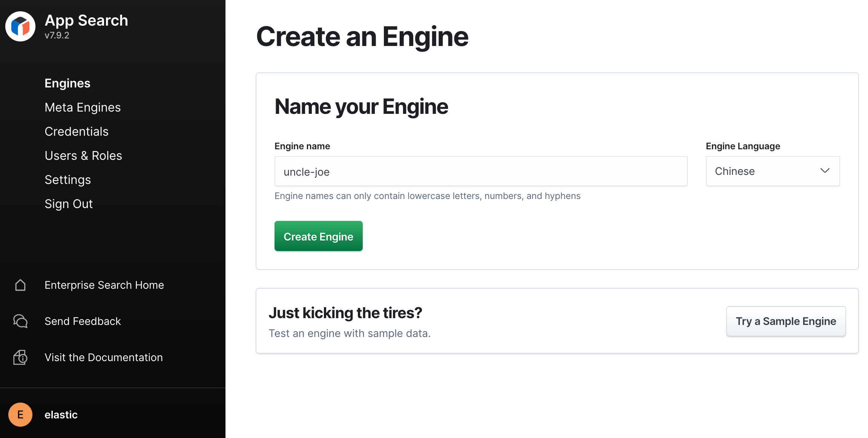Image resolution: width=868 pixels, height=438 pixels.
Task: Click the chevron arrow beside Chinese
Action: [825, 171]
